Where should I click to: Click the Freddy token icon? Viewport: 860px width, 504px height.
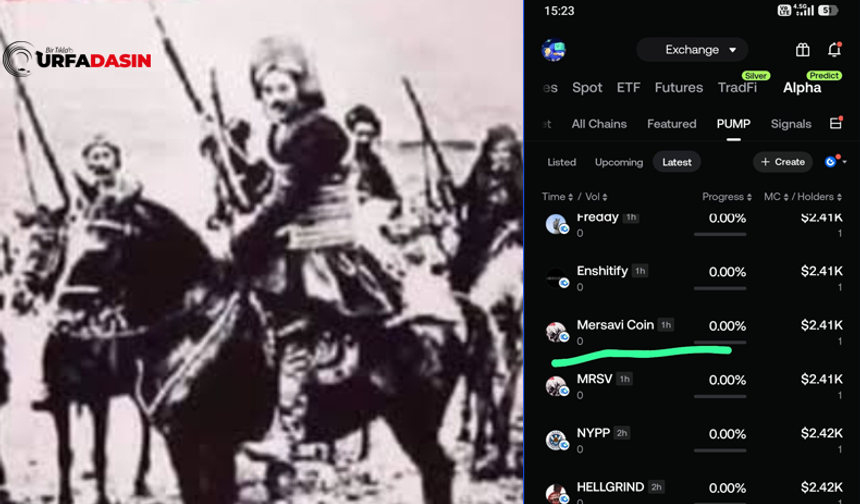click(556, 224)
